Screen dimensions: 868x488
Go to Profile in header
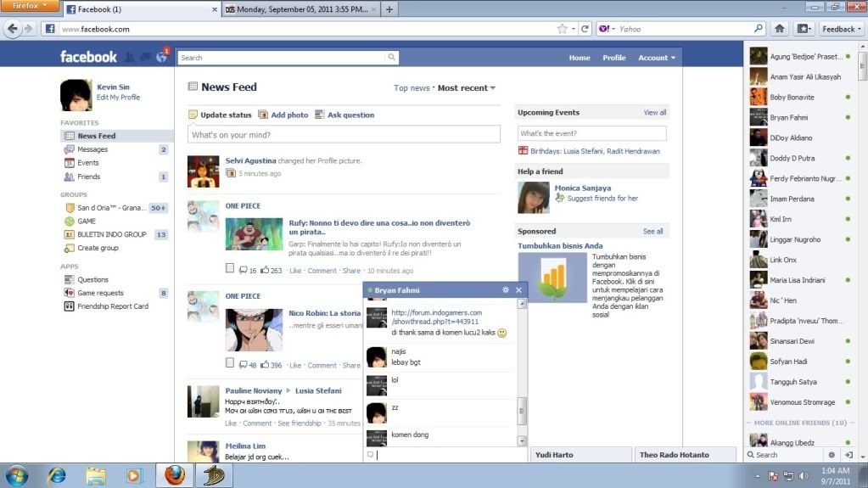(614, 58)
